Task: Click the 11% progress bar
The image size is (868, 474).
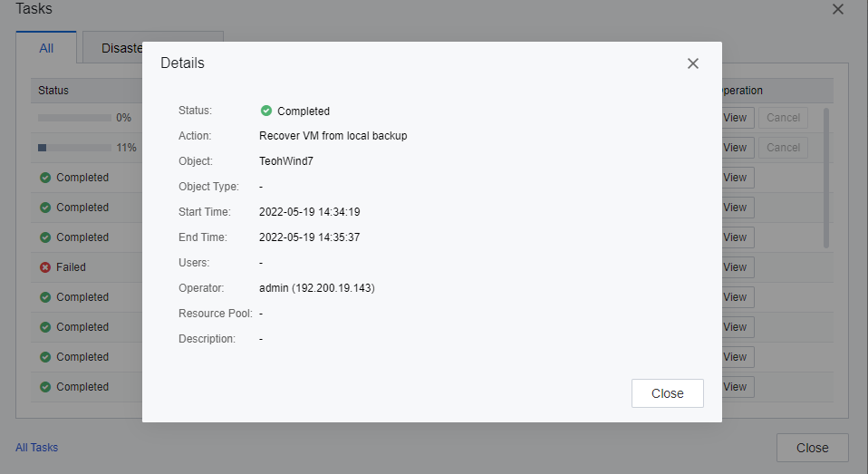Action: pyautogui.click(x=74, y=148)
